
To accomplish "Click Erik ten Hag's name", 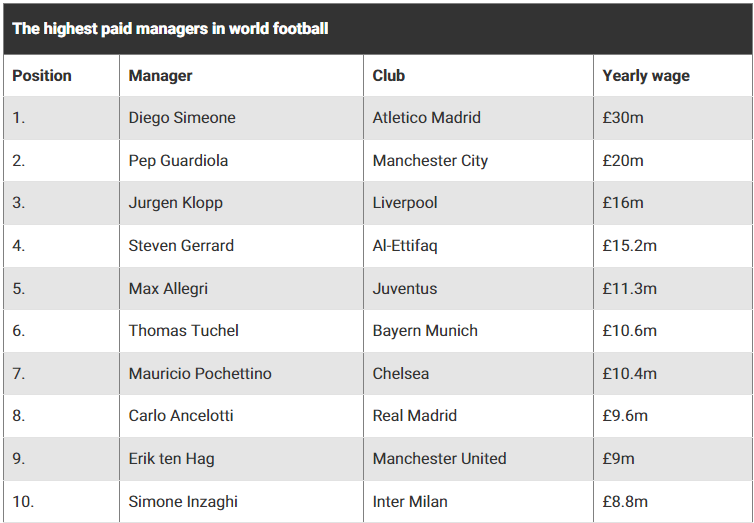I will point(171,459).
